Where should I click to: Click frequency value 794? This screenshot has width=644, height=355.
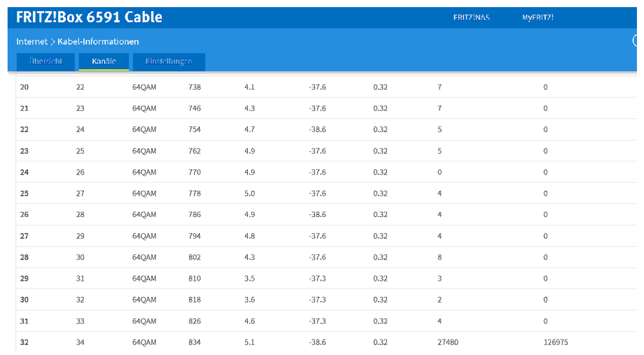click(x=195, y=236)
